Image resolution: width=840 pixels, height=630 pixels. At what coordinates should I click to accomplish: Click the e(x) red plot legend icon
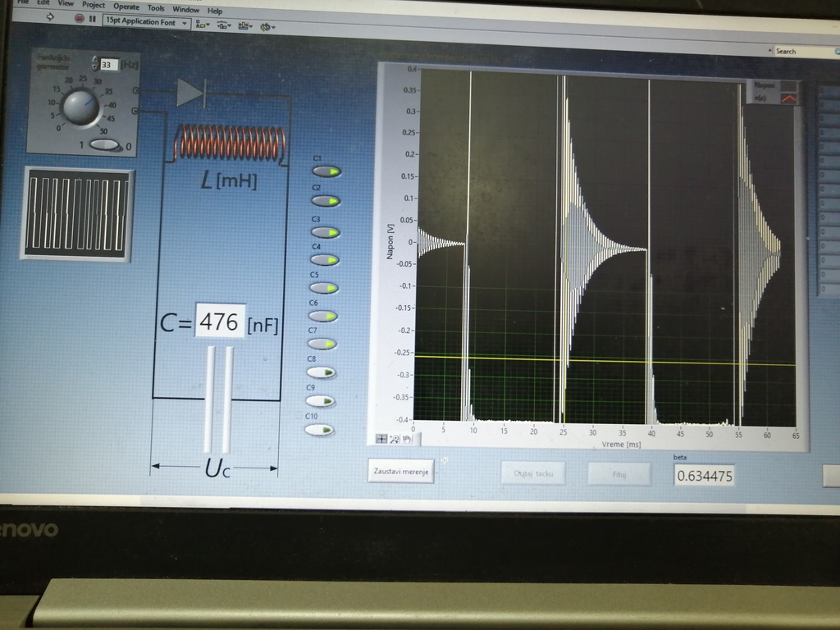pyautogui.click(x=788, y=99)
